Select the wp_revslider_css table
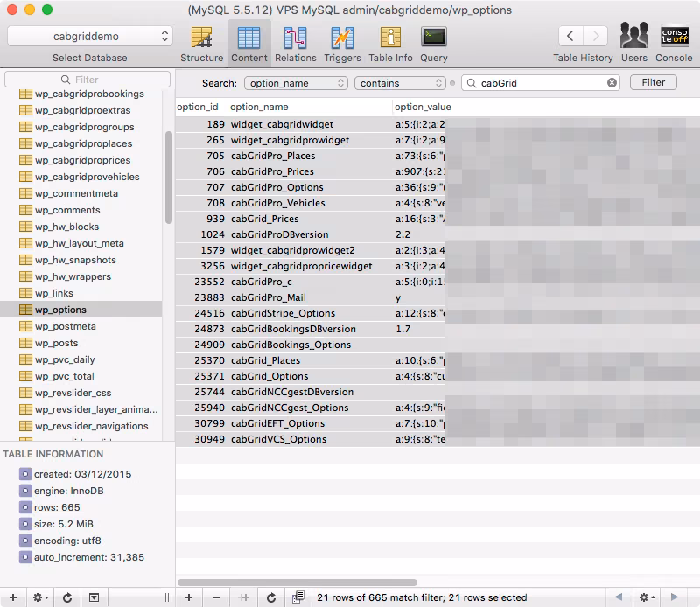 (x=80, y=393)
